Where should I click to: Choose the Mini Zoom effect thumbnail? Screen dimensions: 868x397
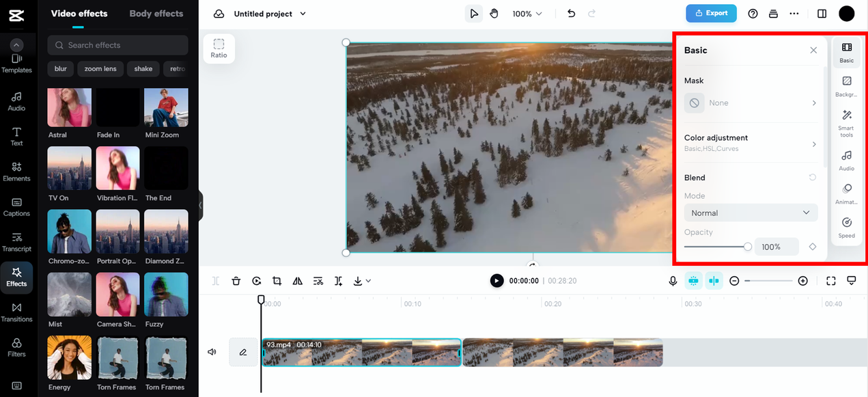tap(166, 107)
